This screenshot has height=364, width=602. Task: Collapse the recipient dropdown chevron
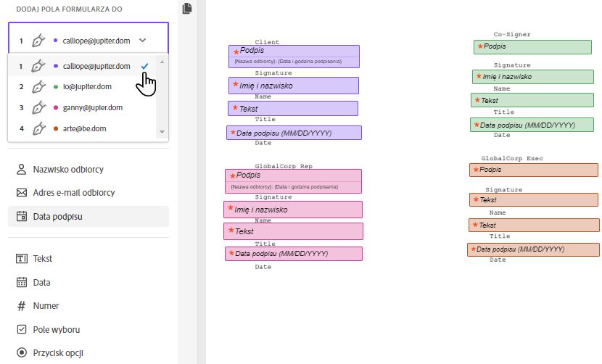click(x=142, y=41)
